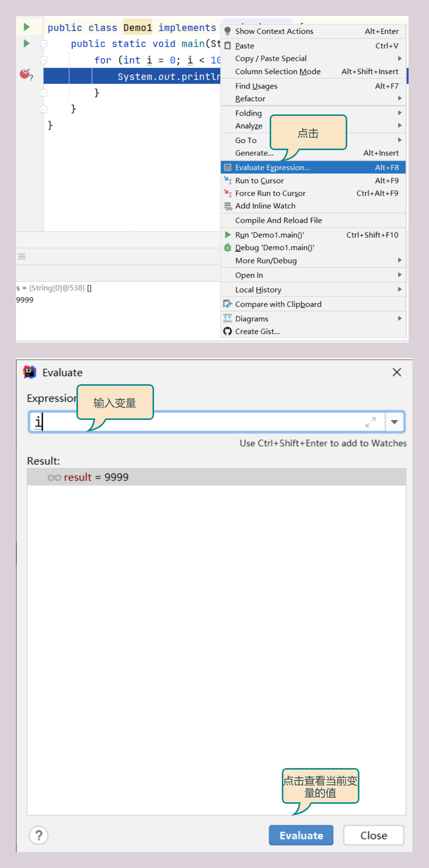Click the expand expression field icon
The image size is (429, 868).
point(370,422)
